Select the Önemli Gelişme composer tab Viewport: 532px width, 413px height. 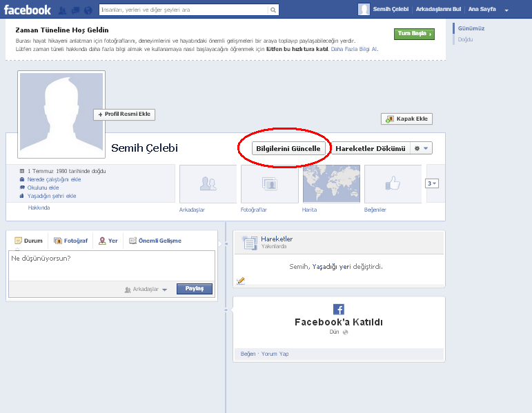tap(155, 241)
